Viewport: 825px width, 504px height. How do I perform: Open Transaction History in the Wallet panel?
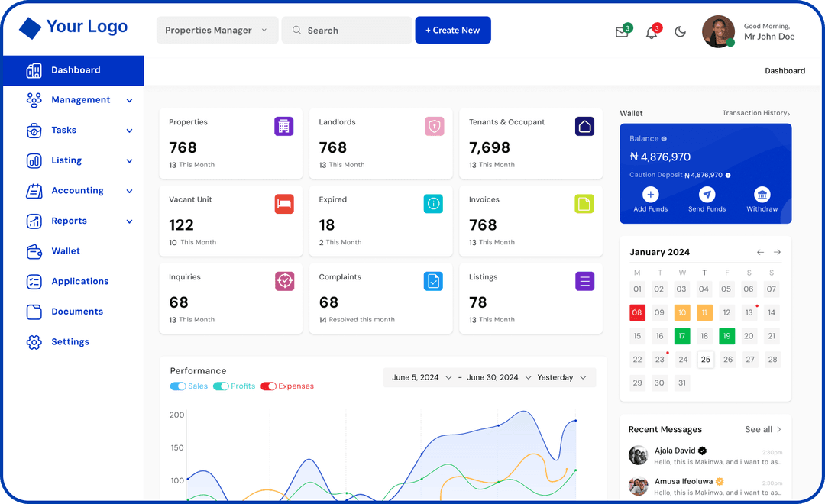[x=755, y=113]
